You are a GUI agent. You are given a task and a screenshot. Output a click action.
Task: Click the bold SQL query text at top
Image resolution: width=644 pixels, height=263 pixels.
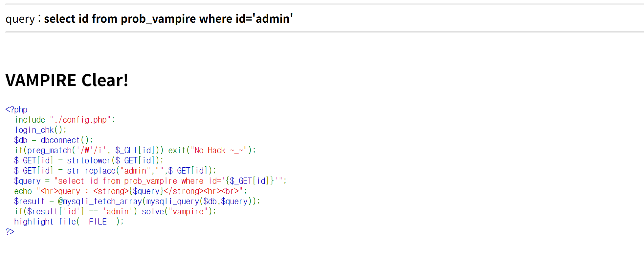168,19
